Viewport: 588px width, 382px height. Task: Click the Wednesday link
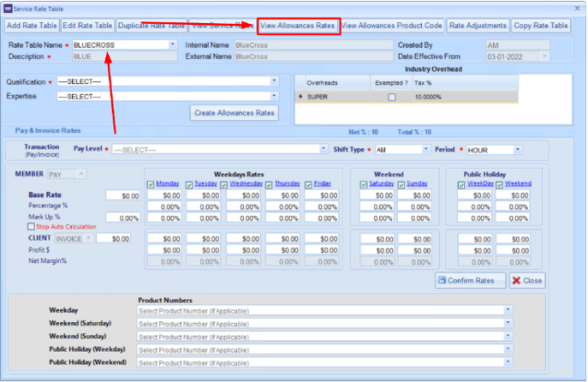pyautogui.click(x=246, y=183)
